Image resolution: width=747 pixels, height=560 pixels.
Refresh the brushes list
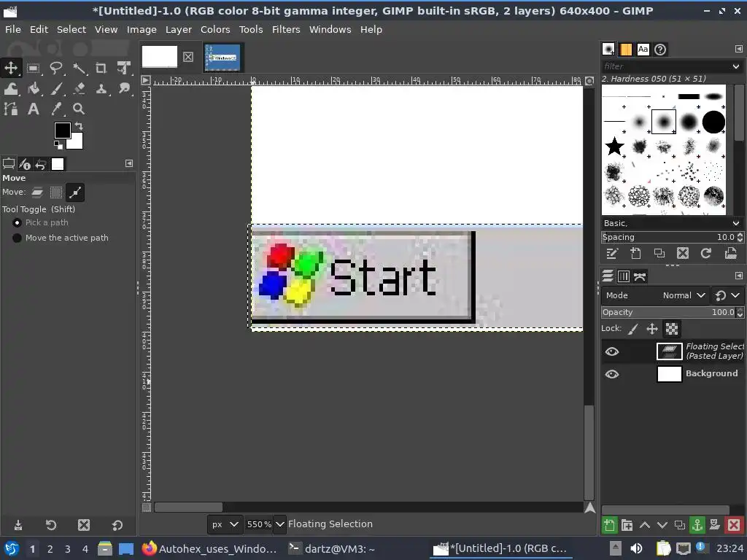click(706, 254)
